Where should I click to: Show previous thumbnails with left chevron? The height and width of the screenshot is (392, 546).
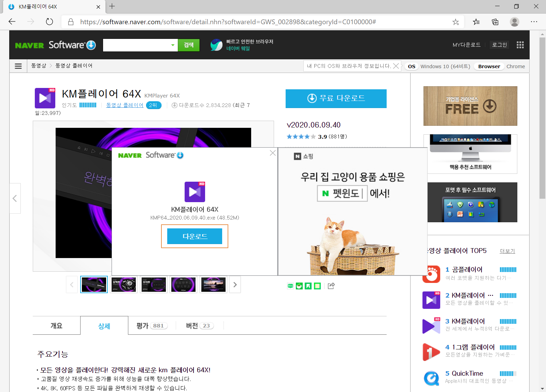click(x=72, y=285)
